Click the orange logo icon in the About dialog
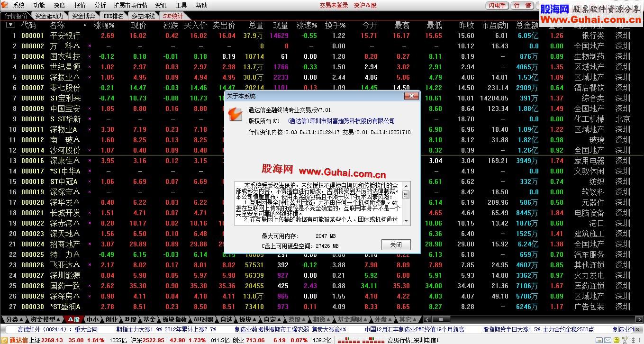This screenshot has width=644, height=344. coord(236,114)
